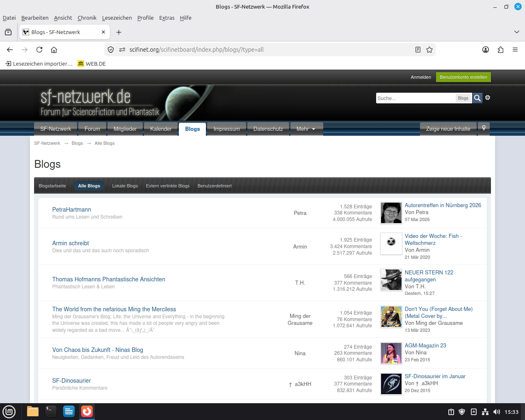The height and width of the screenshot is (420, 525).
Task: Click the Firefox taskbar icon
Action: [x=87, y=411]
